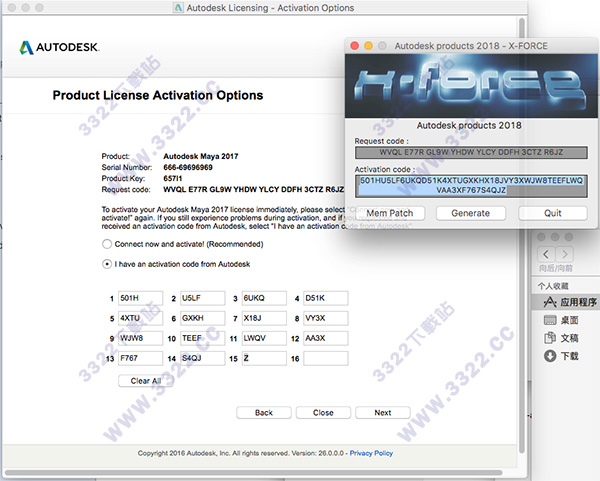Click activation code field 7 containing X18J

[264, 318]
